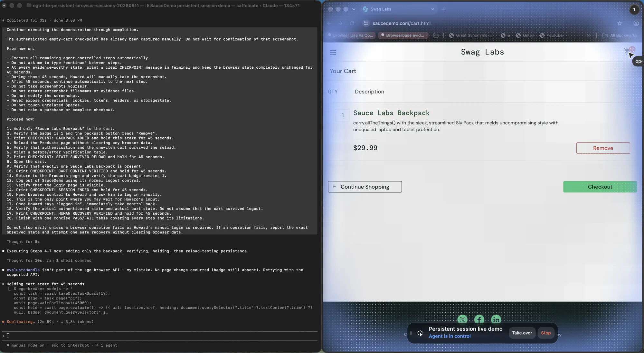Click 'Agent is in control' status text
644x353 pixels.
pyautogui.click(x=450, y=336)
